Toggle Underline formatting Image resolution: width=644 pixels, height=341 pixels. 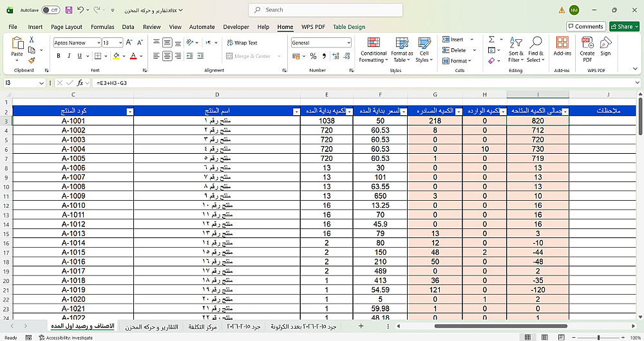(79, 56)
